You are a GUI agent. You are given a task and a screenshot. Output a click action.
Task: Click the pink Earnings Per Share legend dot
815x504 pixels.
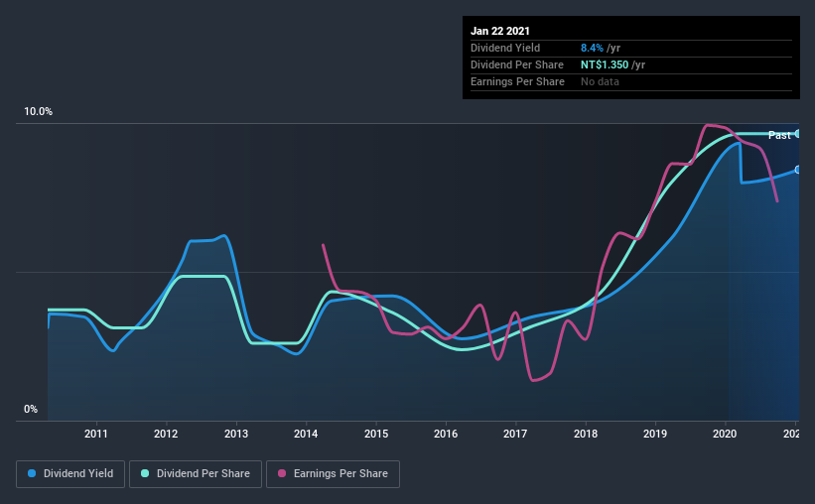(282, 473)
